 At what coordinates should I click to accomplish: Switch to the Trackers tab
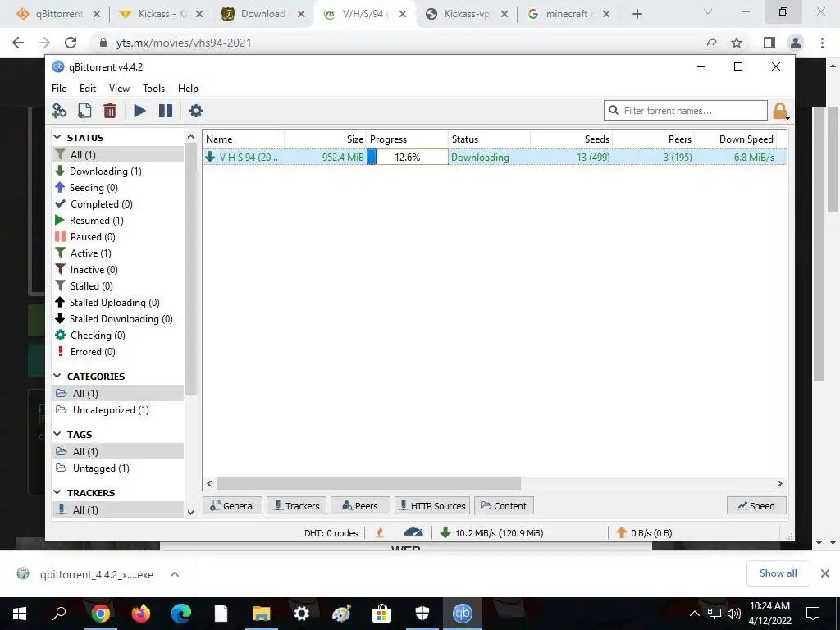point(296,505)
